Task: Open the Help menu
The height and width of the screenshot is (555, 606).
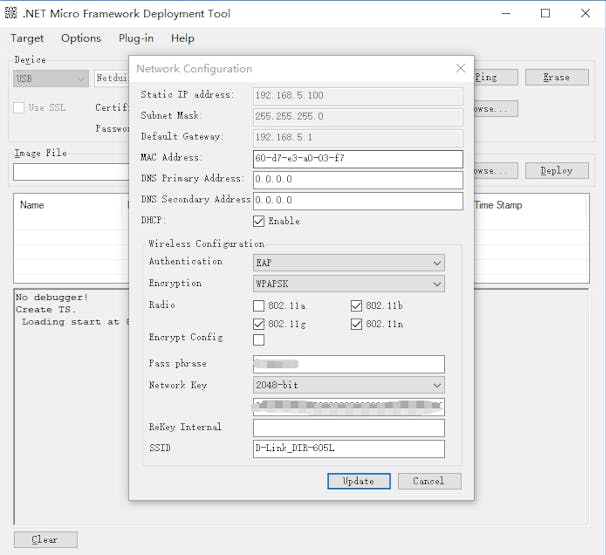Action: 182,38
